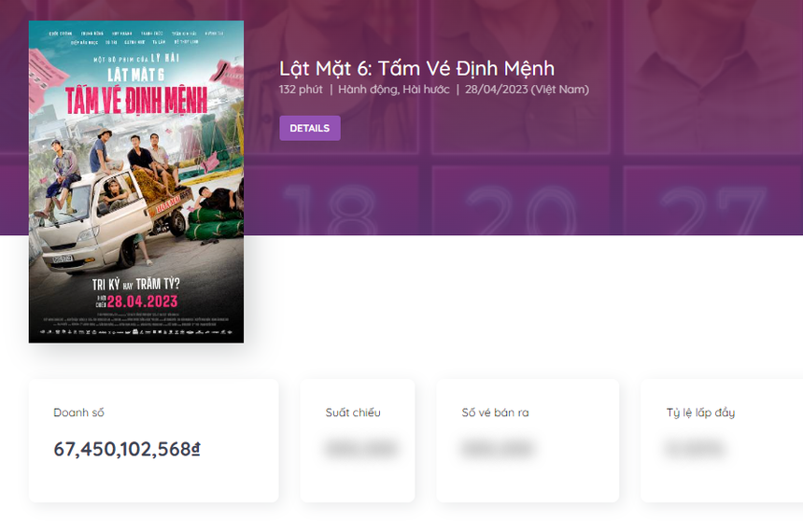Select the Doanh số card label
Screen dimensions: 803x532
pyautogui.click(x=78, y=413)
